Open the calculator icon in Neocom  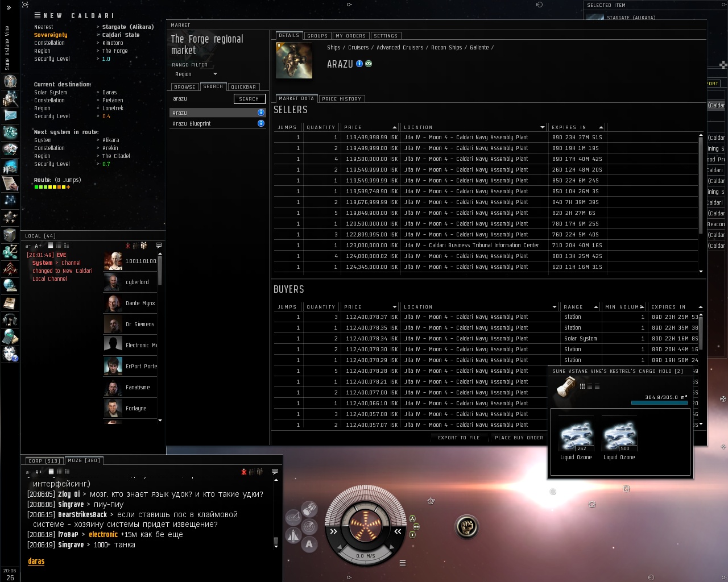tap(10, 336)
